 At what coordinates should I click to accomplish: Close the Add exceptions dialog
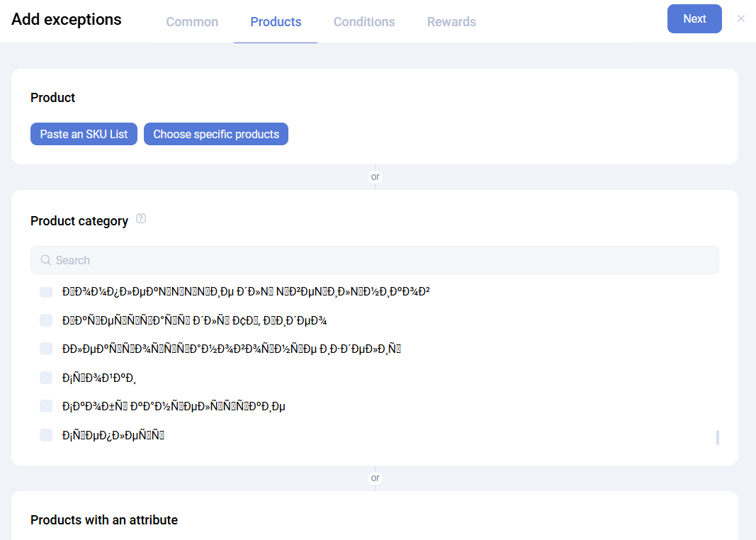click(x=741, y=18)
